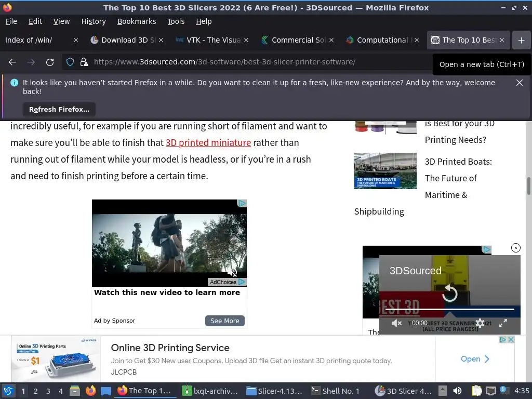
Task: Open the Help menu
Action: [x=204, y=21]
